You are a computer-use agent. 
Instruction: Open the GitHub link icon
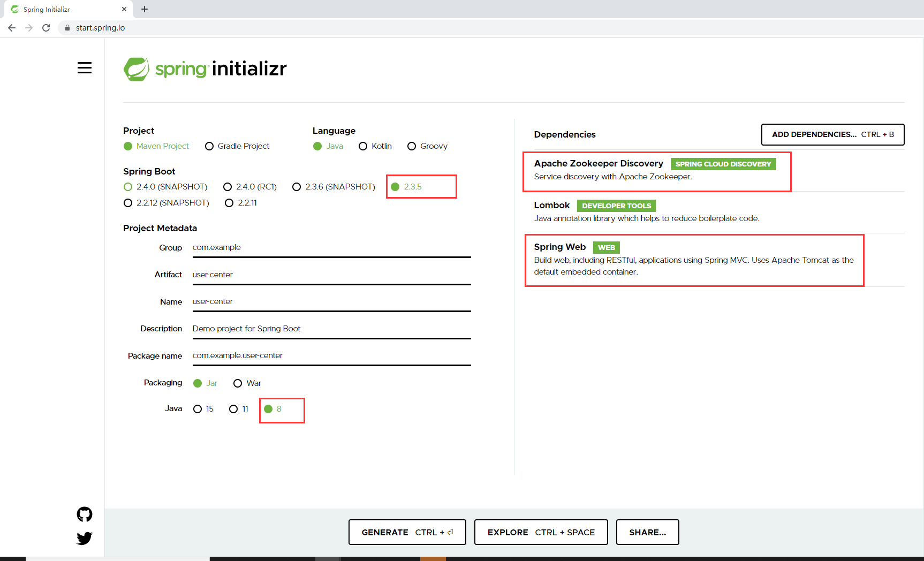coord(85,514)
